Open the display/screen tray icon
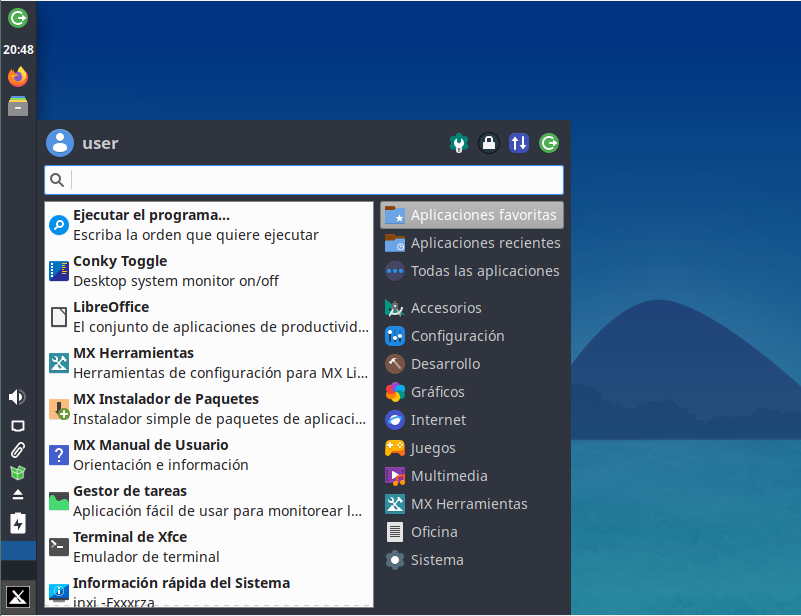Viewport: 801px width, 616px height. coord(18,425)
